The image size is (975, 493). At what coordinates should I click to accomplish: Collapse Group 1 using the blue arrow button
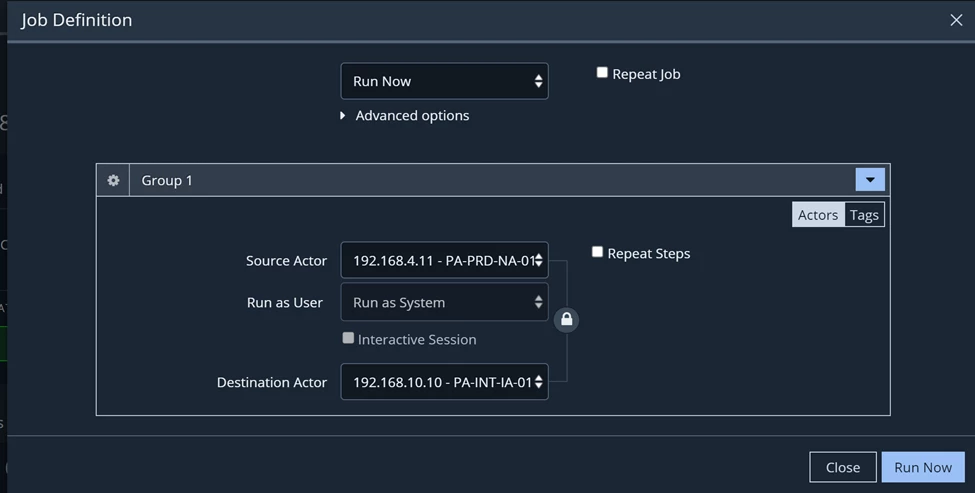click(x=870, y=180)
